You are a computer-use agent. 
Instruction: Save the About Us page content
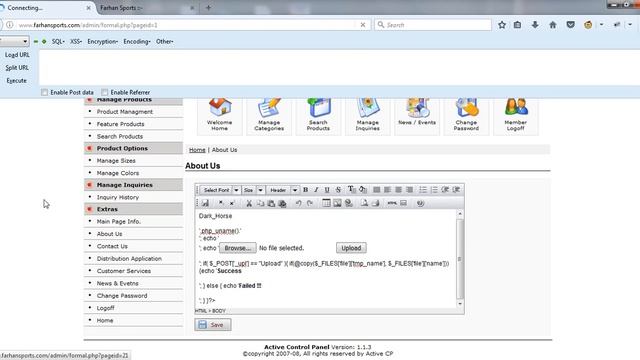213,324
